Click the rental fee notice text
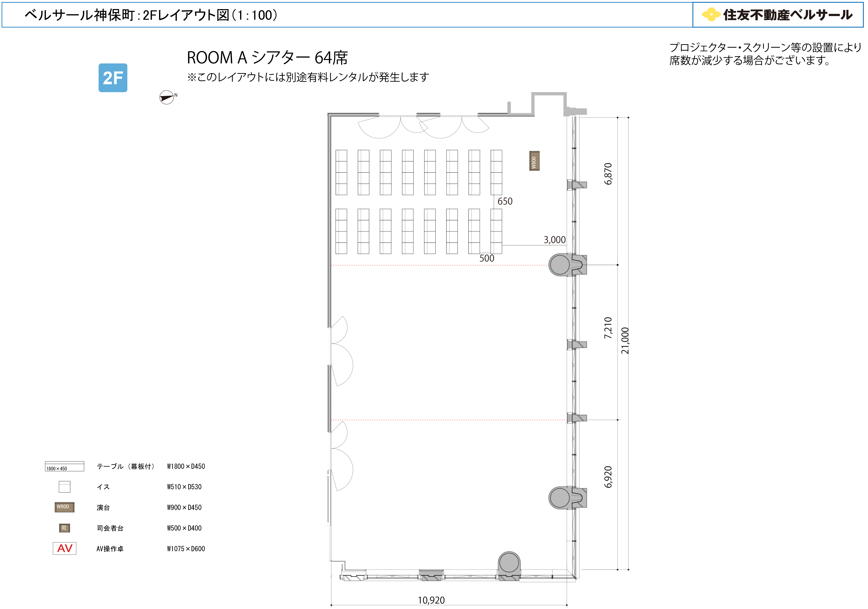Viewport: 868px width, 609px height. 308,77
